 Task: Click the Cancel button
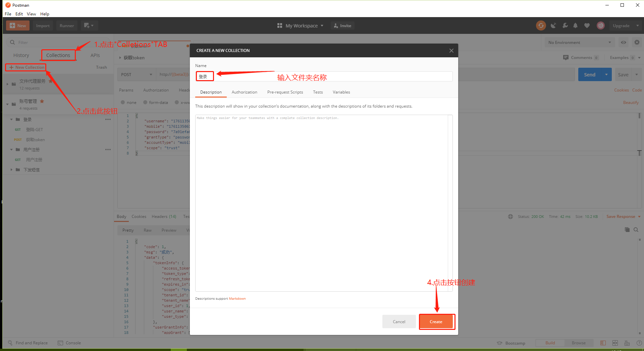point(399,321)
